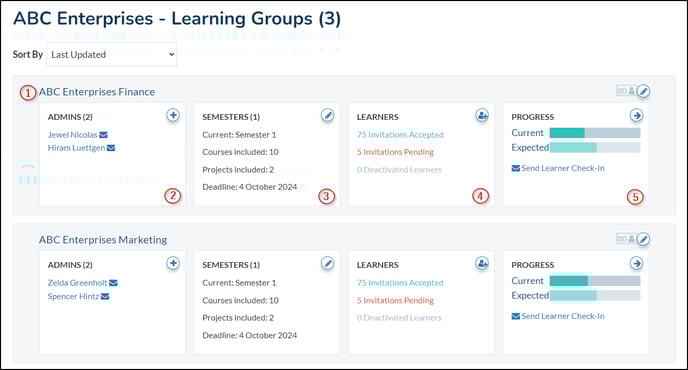Image resolution: width=688 pixels, height=370 pixels.
Task: Edit semesters for ABC Enterprises Marketing
Action: [x=327, y=263]
